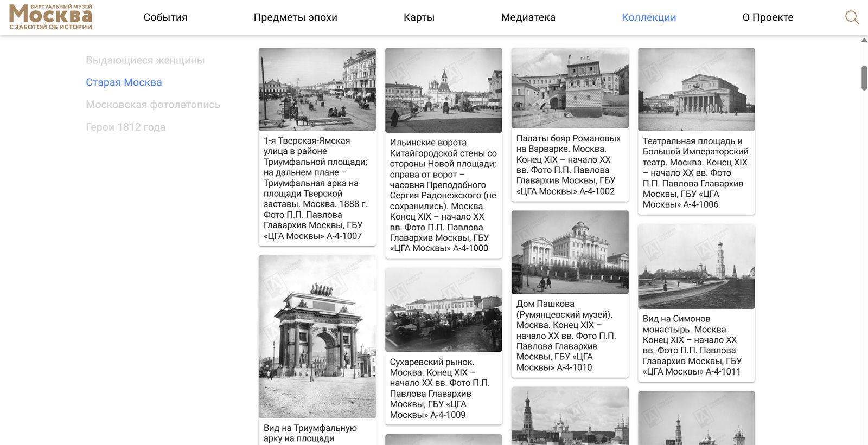Select the Старая Москва collection
Viewport: 868px width, 445px height.
[x=124, y=82]
